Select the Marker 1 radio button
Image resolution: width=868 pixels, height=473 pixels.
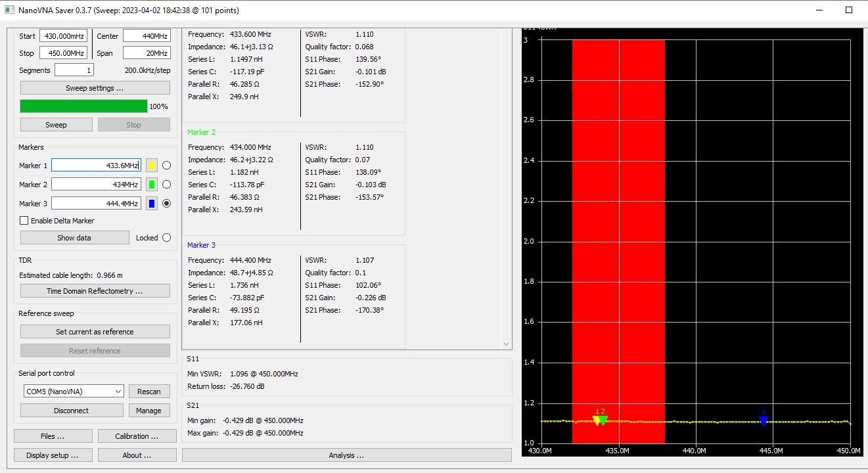click(166, 166)
